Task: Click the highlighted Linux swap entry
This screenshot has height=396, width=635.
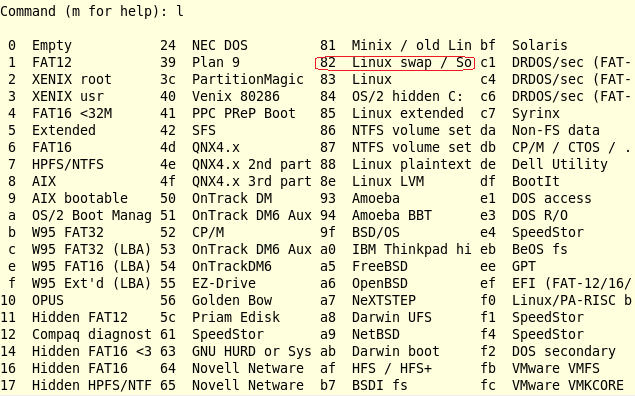Action: tap(395, 63)
